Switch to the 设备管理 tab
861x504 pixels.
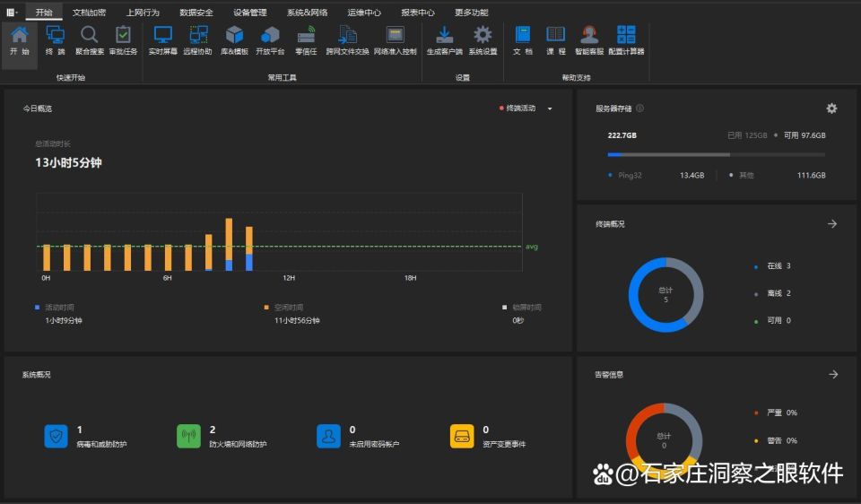(x=250, y=12)
